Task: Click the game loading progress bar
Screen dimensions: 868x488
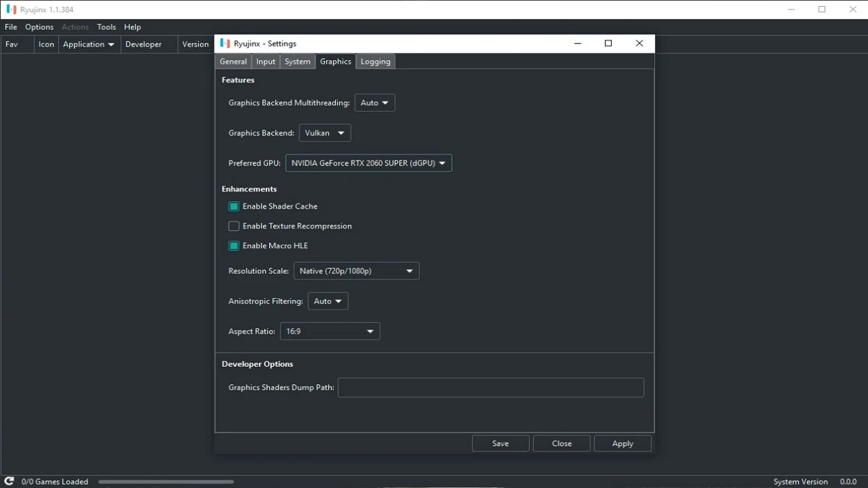Action: pyautogui.click(x=166, y=482)
